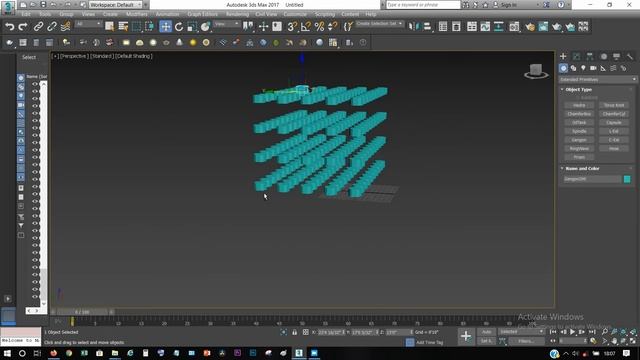The image size is (640, 360).
Task: Switch command panel to Modify tab
Action: click(x=576, y=56)
